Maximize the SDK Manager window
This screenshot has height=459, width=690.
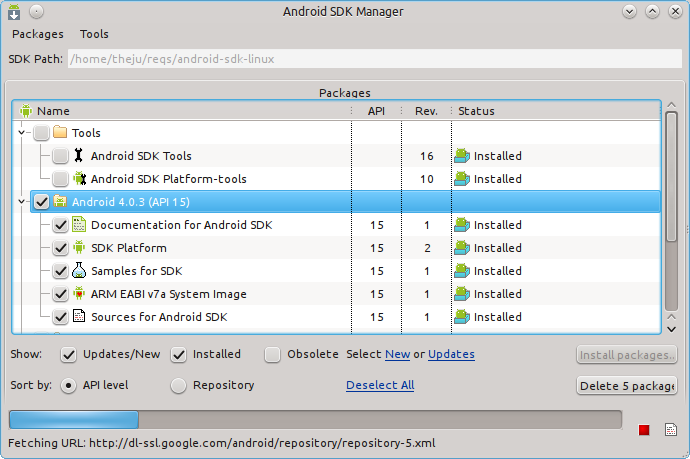click(x=652, y=11)
